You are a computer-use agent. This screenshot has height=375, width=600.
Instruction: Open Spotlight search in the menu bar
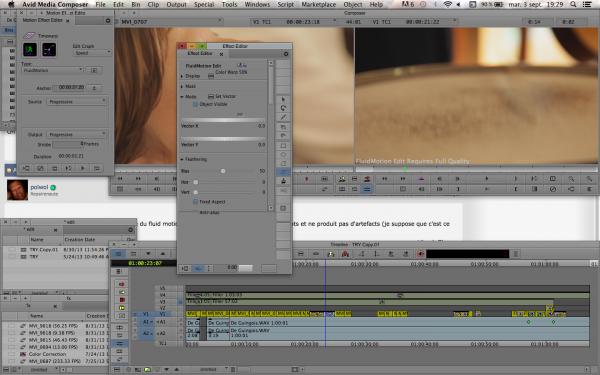point(573,5)
